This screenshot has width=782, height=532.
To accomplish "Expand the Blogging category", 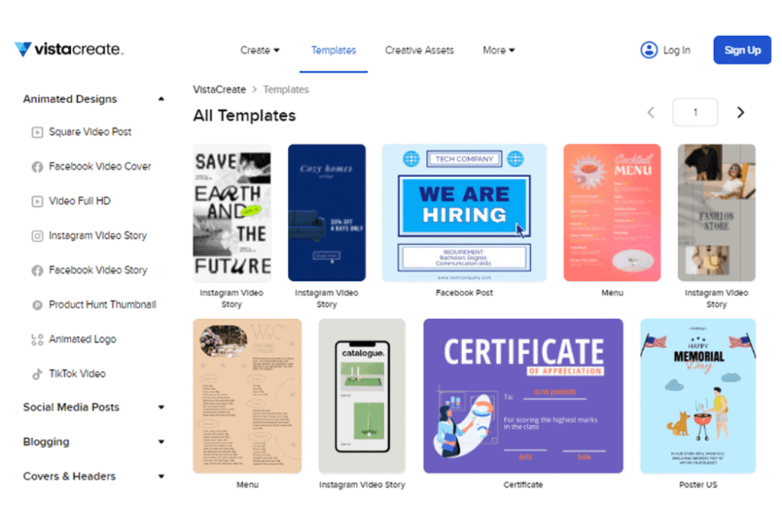I will [161, 442].
